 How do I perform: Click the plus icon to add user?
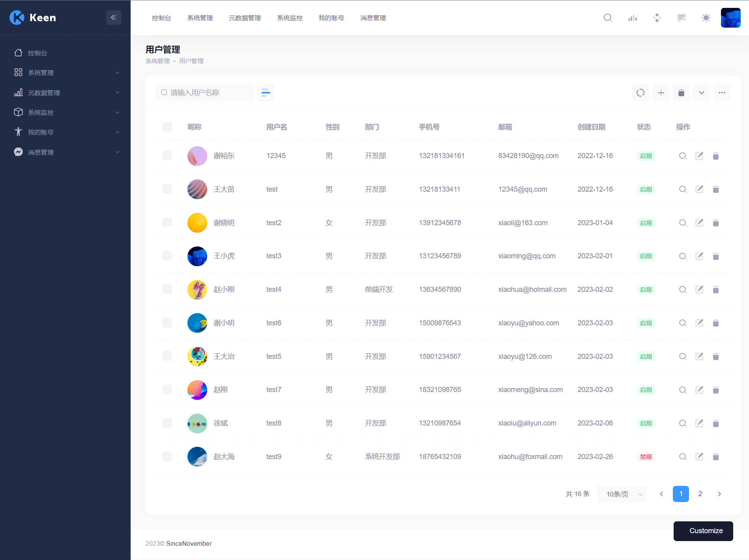coord(661,93)
